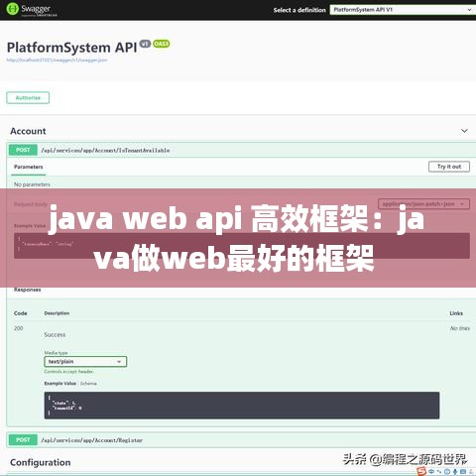
Task: Click the 200 response code
Action: click(19, 328)
